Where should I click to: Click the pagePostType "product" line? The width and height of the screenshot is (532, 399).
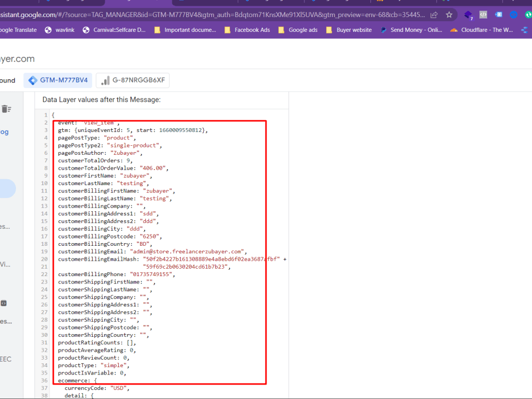click(x=97, y=138)
